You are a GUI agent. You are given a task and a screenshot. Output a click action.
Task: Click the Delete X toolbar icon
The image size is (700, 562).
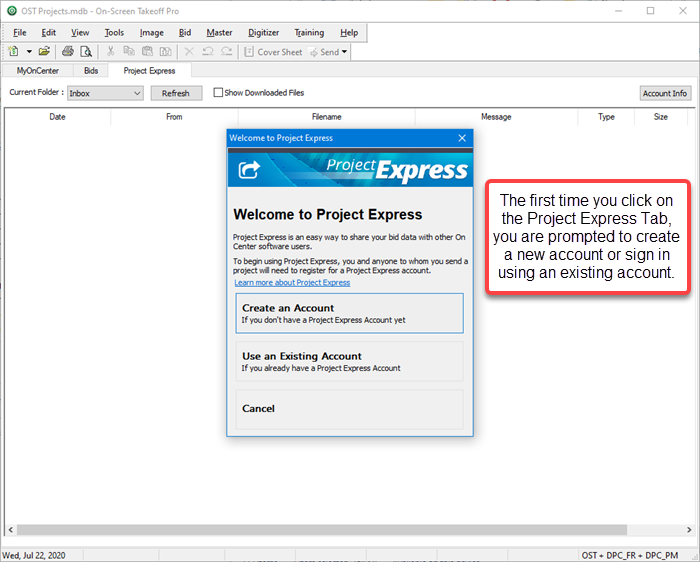tap(189, 51)
